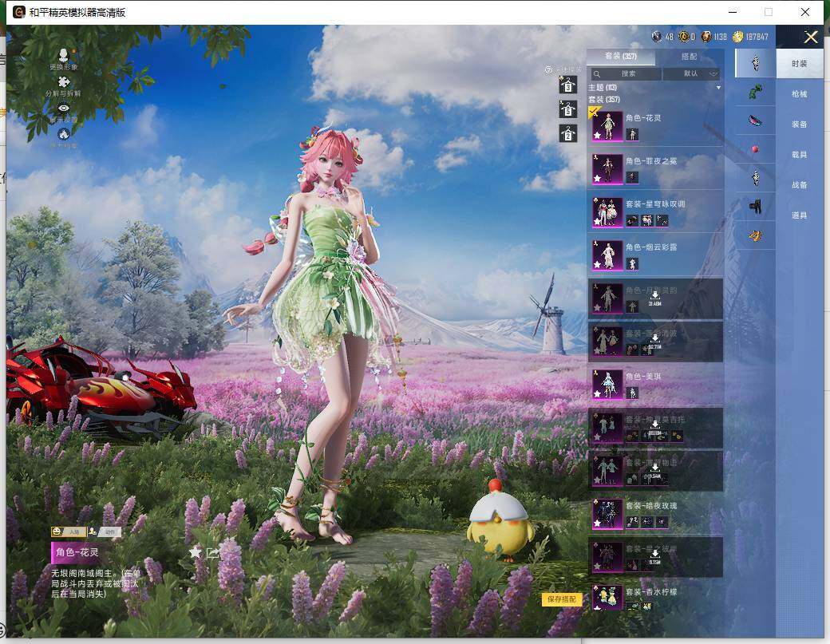Click the 更换形象 change appearance icon

tap(63, 54)
